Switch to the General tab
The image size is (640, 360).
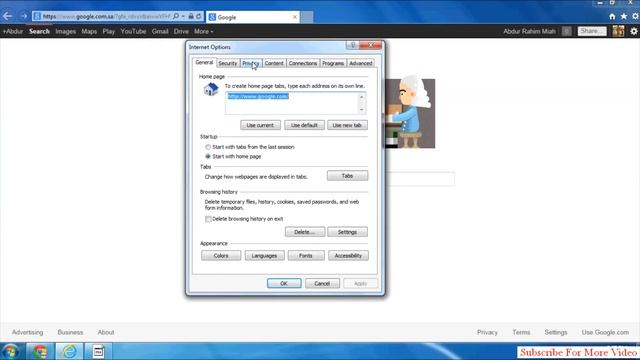204,62
